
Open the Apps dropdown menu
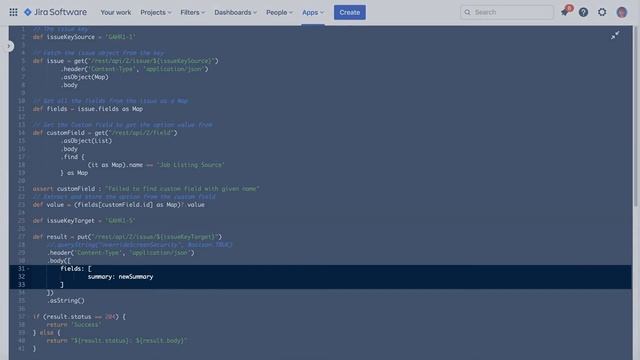pyautogui.click(x=313, y=12)
